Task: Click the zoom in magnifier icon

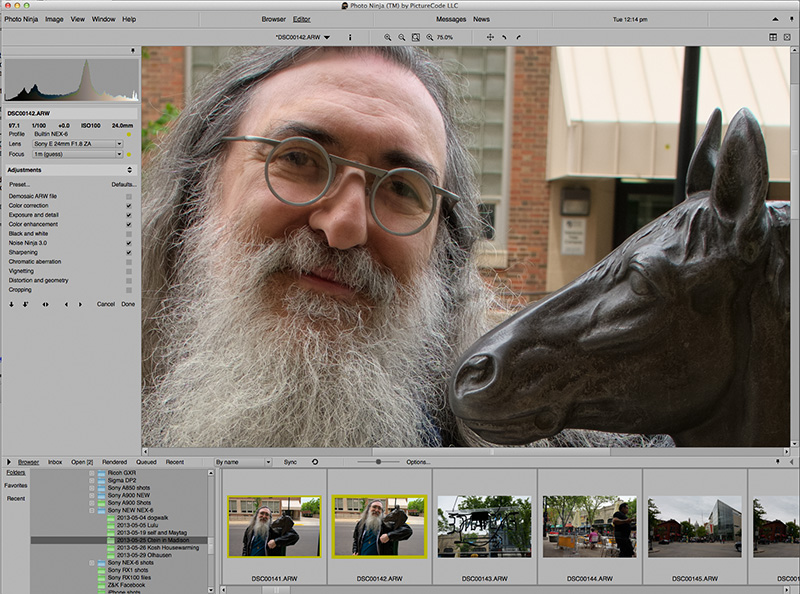Action: point(388,37)
